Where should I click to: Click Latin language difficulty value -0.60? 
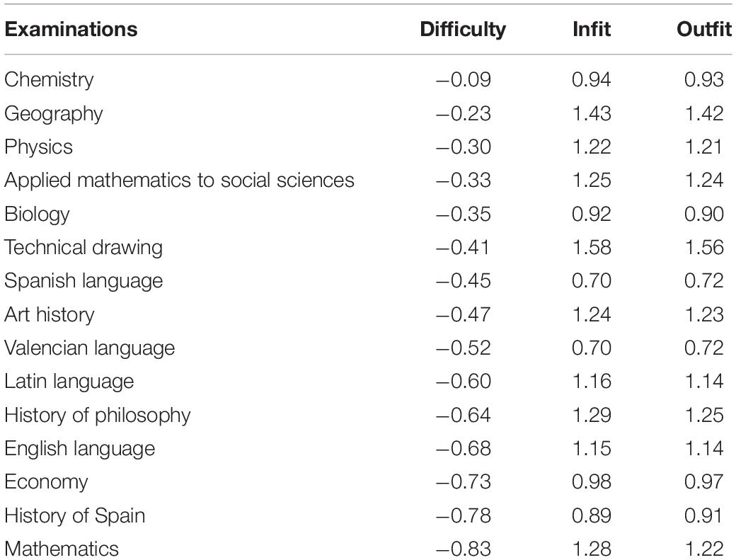464,381
